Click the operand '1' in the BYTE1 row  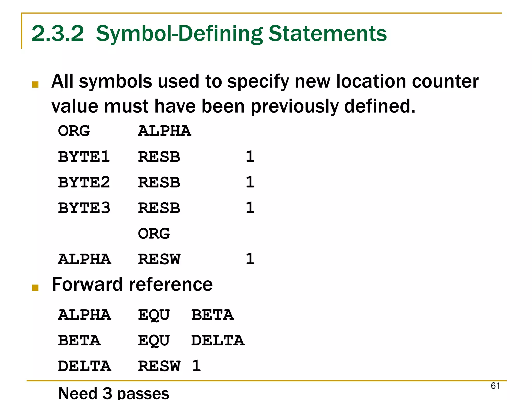(x=250, y=156)
